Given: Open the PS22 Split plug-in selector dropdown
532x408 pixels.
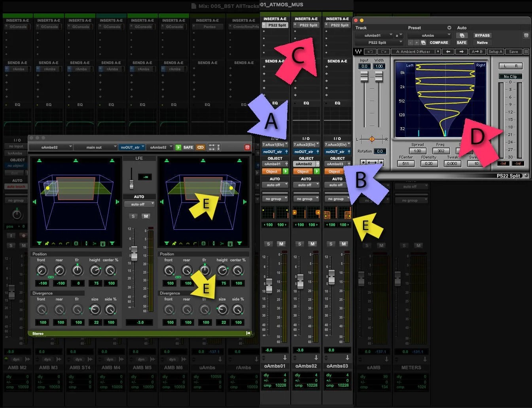Looking at the screenshot, I should [x=379, y=42].
